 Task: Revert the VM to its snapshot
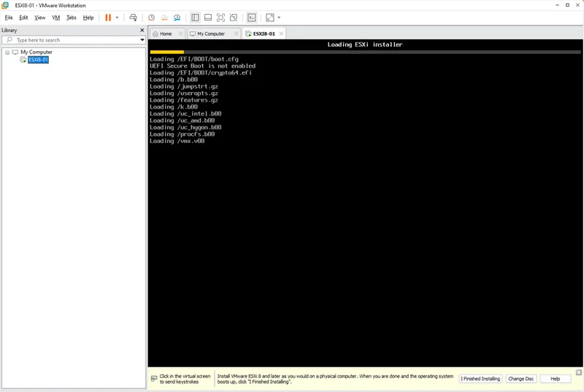click(x=164, y=18)
